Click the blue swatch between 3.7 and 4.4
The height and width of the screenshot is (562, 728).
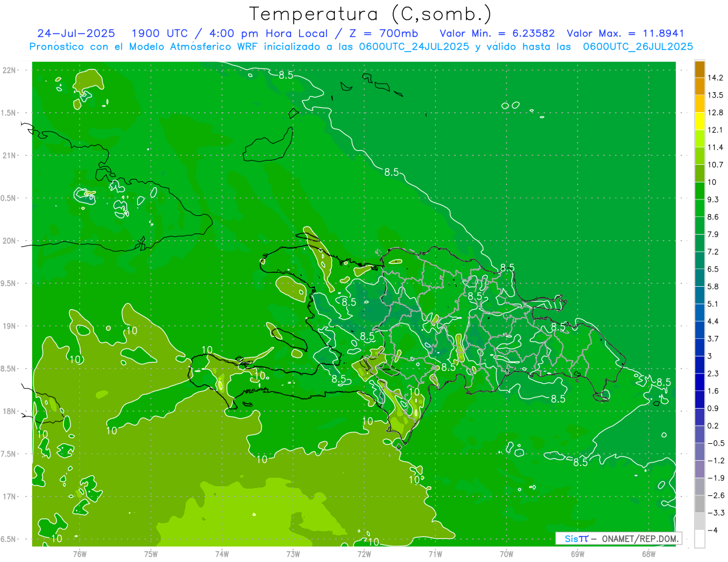tap(699, 330)
